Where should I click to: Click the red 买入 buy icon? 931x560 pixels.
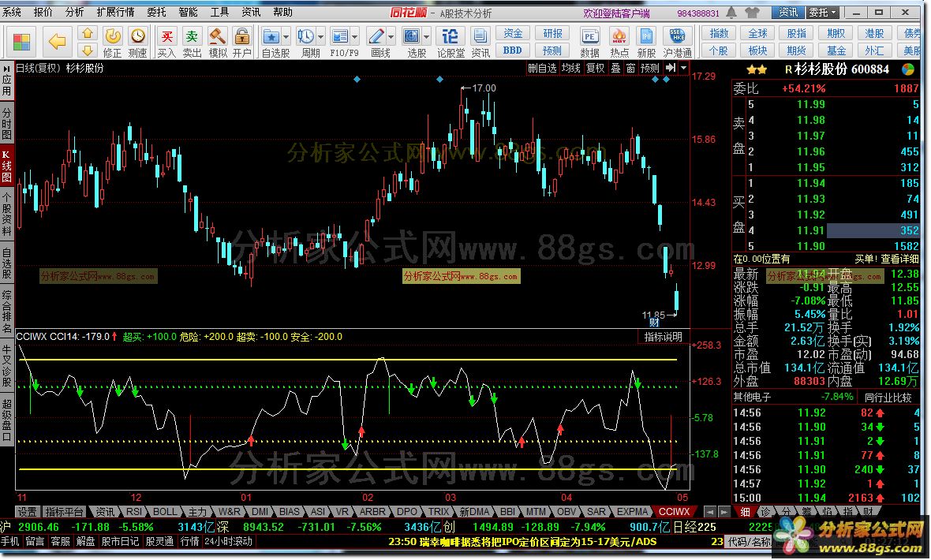[166, 36]
